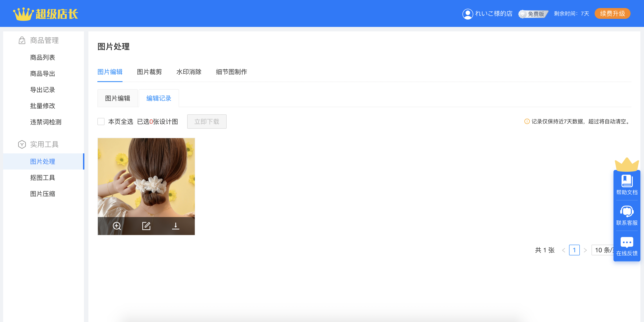Switch to the 图片裁剪 tab
This screenshot has height=322, width=644.
pyautogui.click(x=149, y=72)
